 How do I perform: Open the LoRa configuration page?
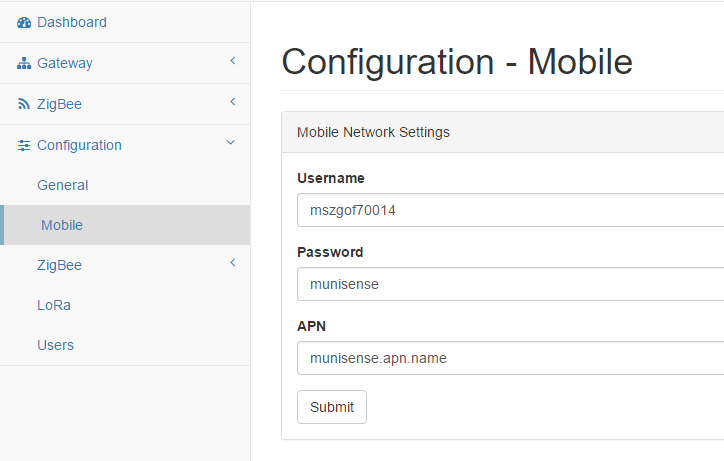[x=54, y=305]
